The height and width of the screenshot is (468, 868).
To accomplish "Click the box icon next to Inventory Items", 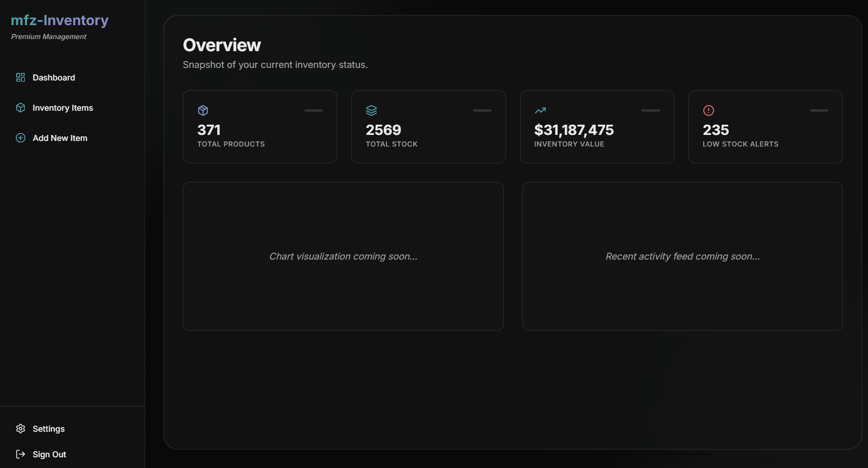I will pyautogui.click(x=20, y=107).
